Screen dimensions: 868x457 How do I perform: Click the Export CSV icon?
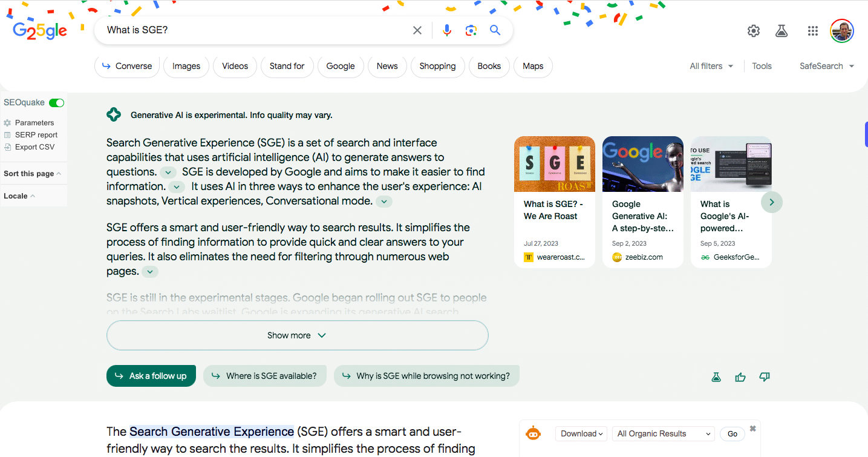[x=7, y=147]
